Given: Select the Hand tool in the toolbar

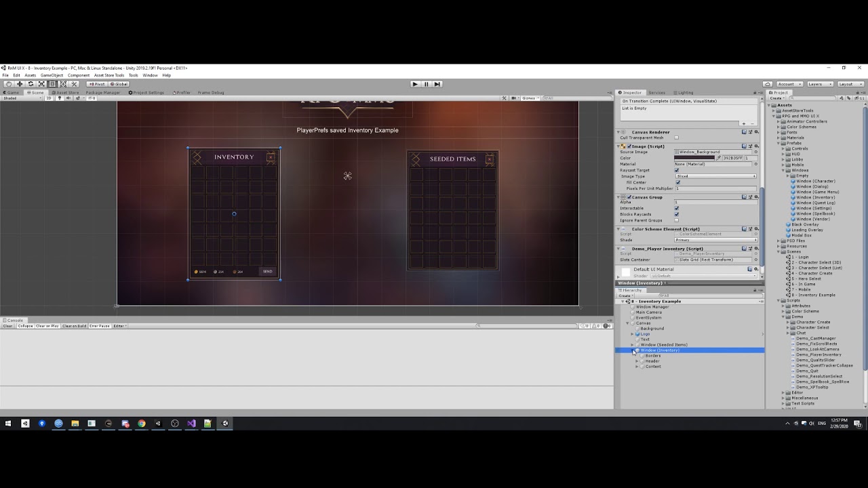Looking at the screenshot, I should [x=9, y=84].
